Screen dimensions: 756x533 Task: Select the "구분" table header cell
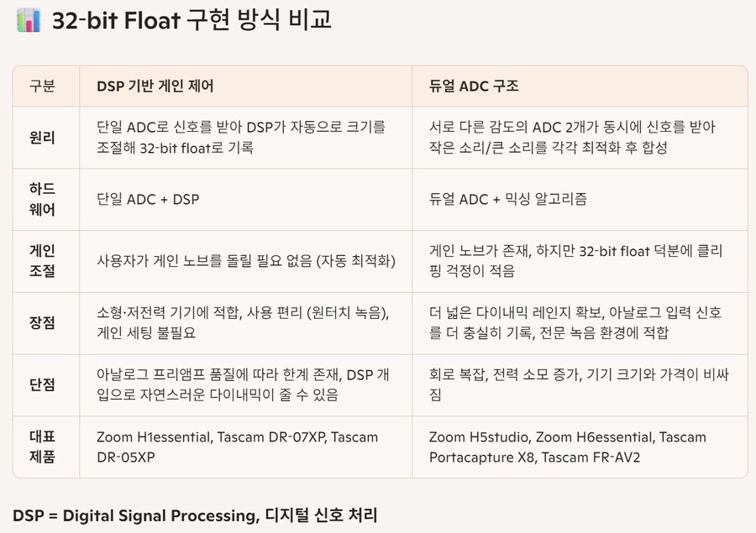click(42, 86)
